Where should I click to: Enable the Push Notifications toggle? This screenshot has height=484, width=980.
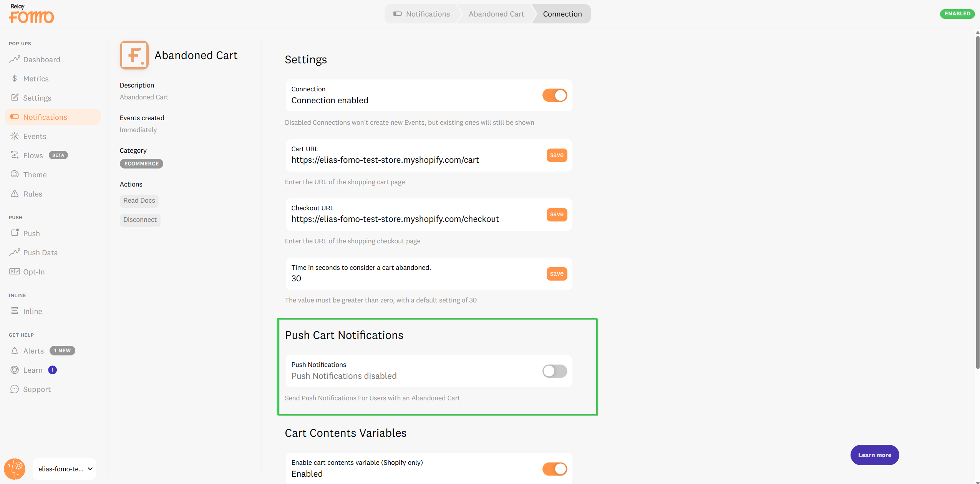554,371
